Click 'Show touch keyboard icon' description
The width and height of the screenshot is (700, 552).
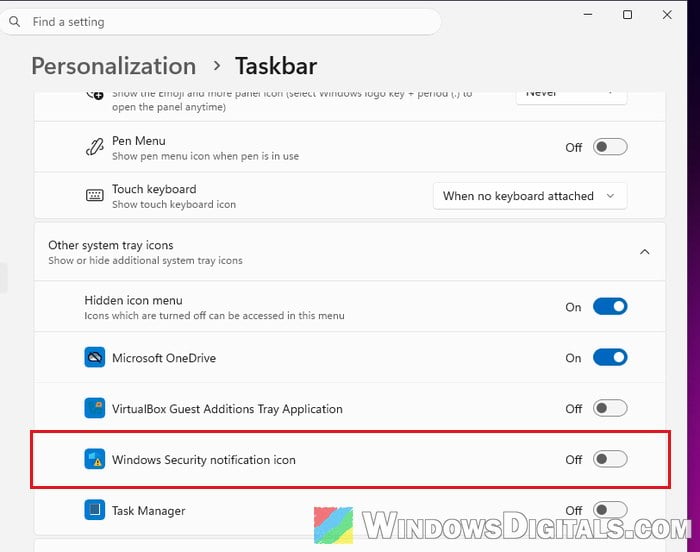click(x=174, y=205)
